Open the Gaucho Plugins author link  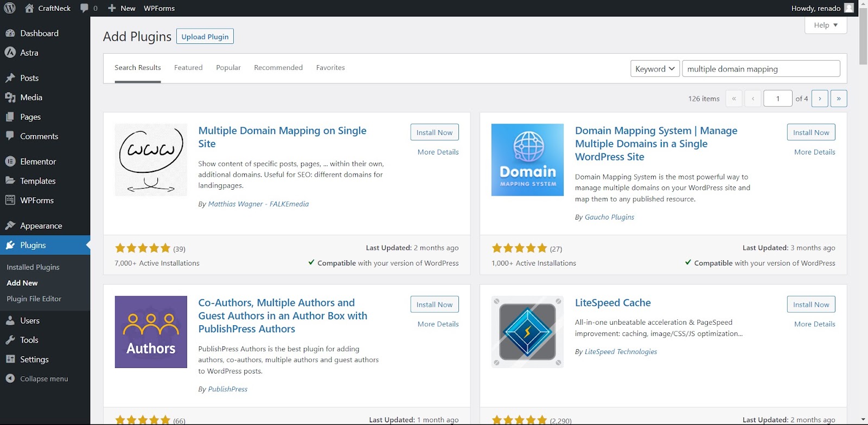609,217
